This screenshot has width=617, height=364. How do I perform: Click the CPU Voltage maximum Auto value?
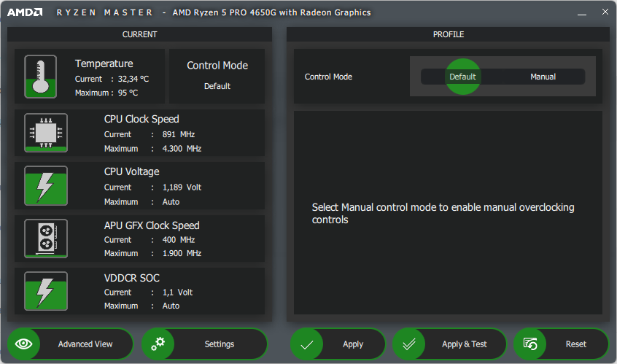[x=171, y=202]
